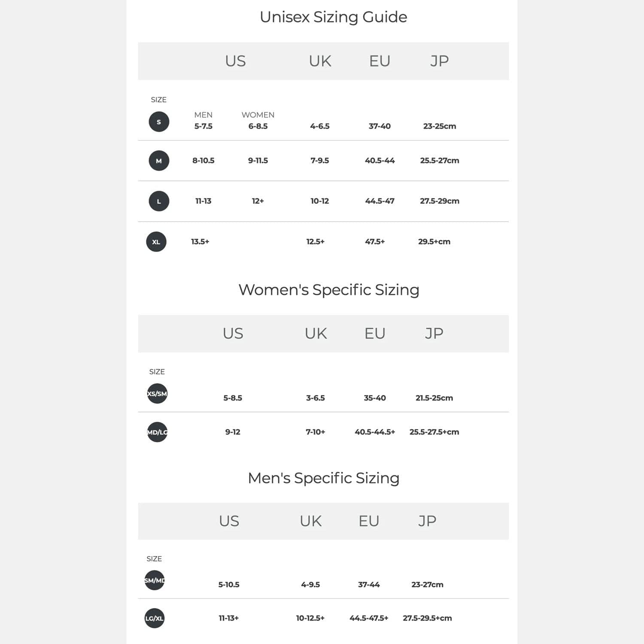Select the M size circle

[159, 161]
